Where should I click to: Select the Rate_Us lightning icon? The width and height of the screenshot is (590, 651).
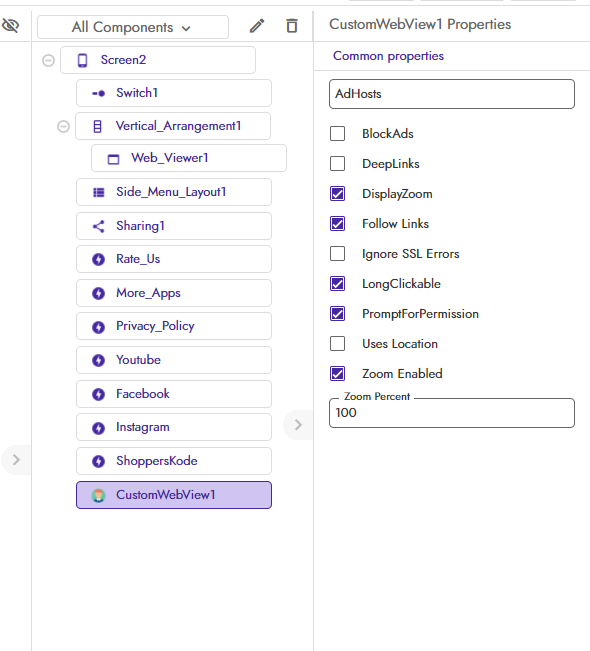[x=98, y=259]
